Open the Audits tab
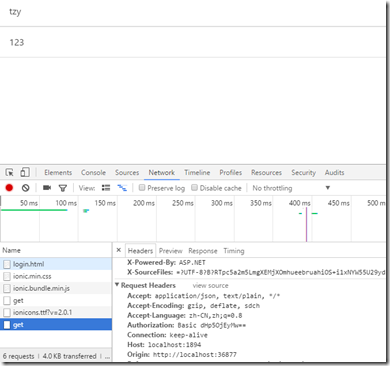The height and width of the screenshot is (366, 390). [x=334, y=172]
